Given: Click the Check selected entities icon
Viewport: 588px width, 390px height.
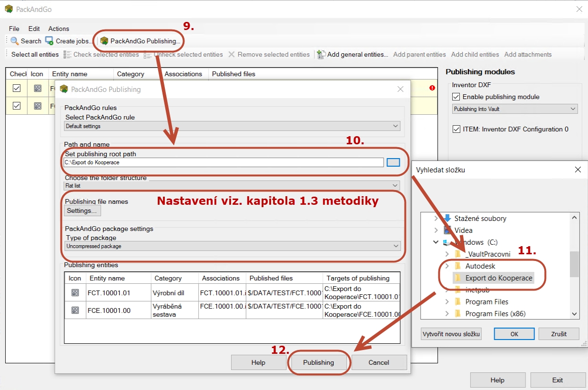Looking at the screenshot, I should (x=68, y=54).
